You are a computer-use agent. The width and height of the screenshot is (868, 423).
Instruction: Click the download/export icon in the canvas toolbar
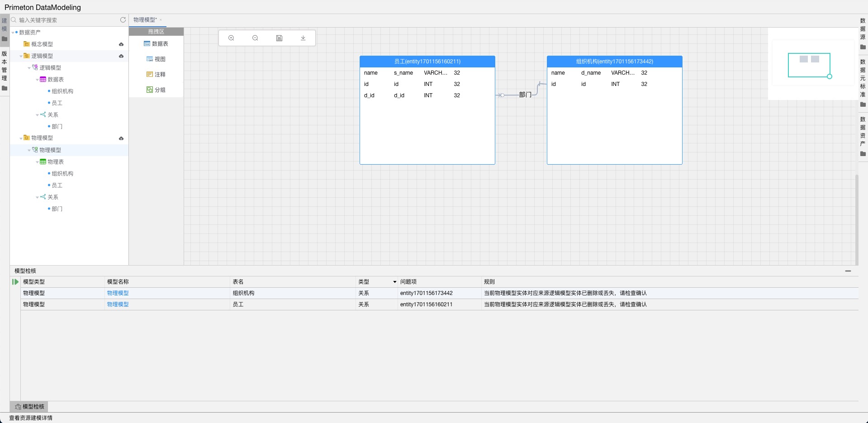point(303,38)
